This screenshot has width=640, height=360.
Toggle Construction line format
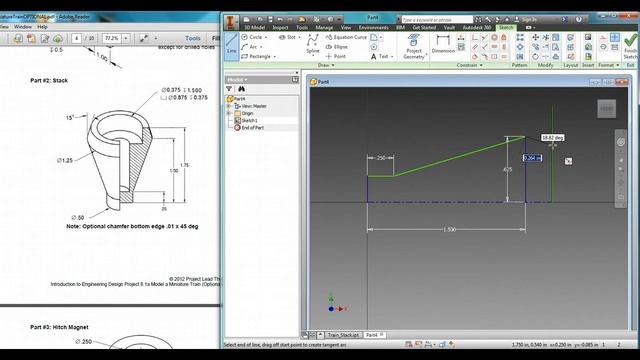coord(603,38)
